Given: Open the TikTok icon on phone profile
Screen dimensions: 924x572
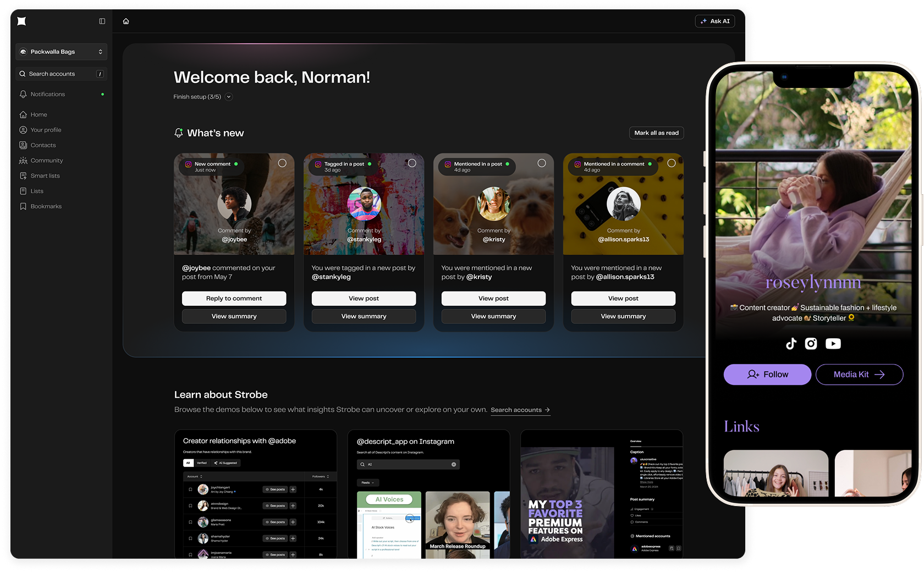Looking at the screenshot, I should 791,344.
